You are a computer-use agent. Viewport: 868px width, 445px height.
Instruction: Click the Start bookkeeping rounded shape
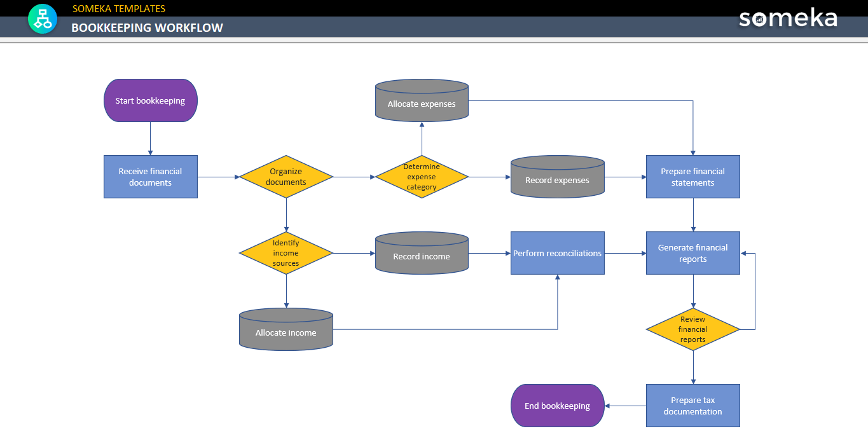pos(150,100)
